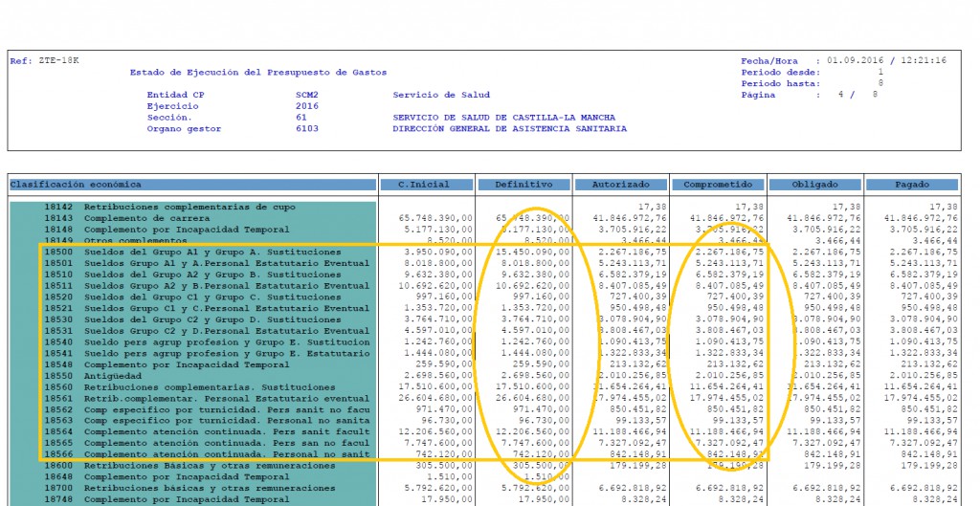Click Autorizado value "17,38" for row 18142
This screenshot has height=506, width=980.
(653, 207)
